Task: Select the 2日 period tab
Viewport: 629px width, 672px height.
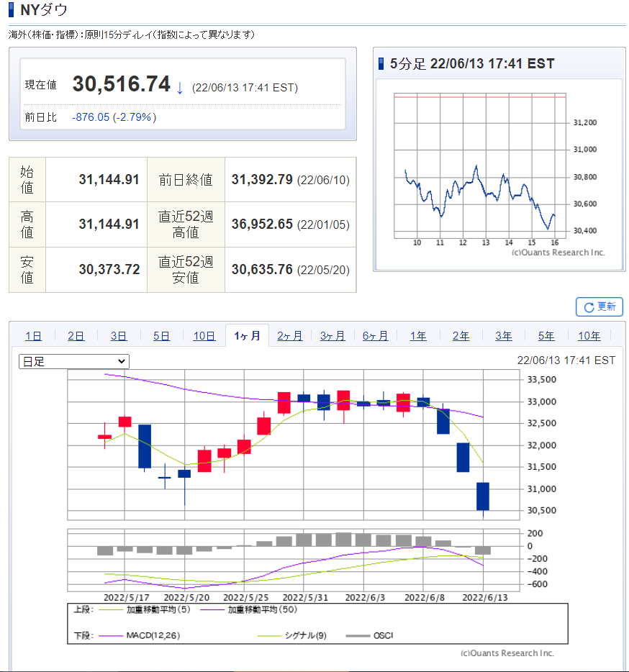Action: [x=76, y=336]
